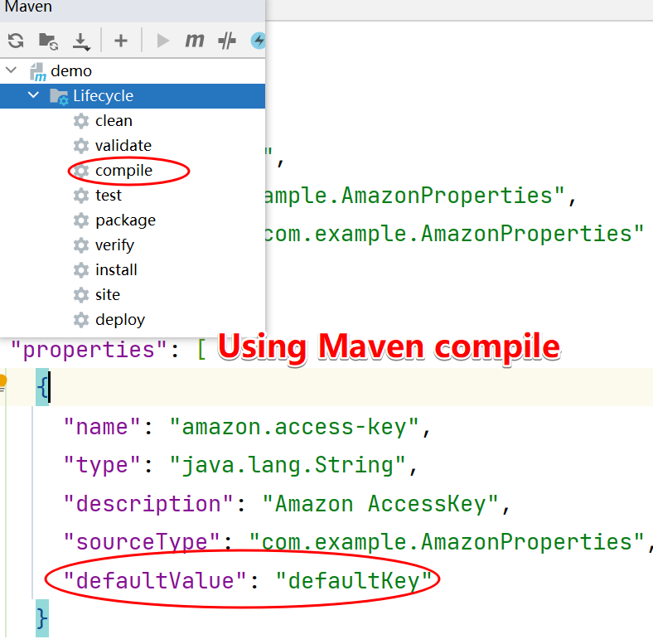Screen dimensions: 653x644
Task: Select the deploy lifecycle phase
Action: pos(120,320)
